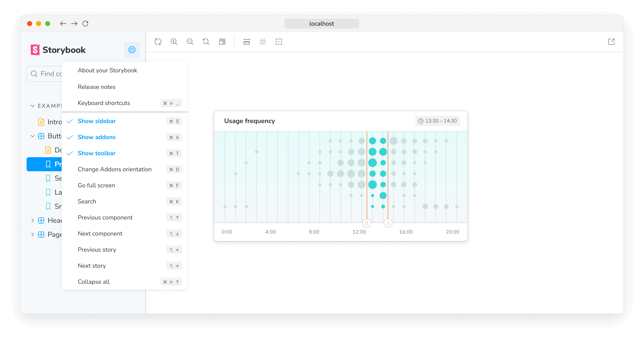Reset zoom with the toolbar icon
Viewport: 644px width, 339px height.
[x=206, y=42]
